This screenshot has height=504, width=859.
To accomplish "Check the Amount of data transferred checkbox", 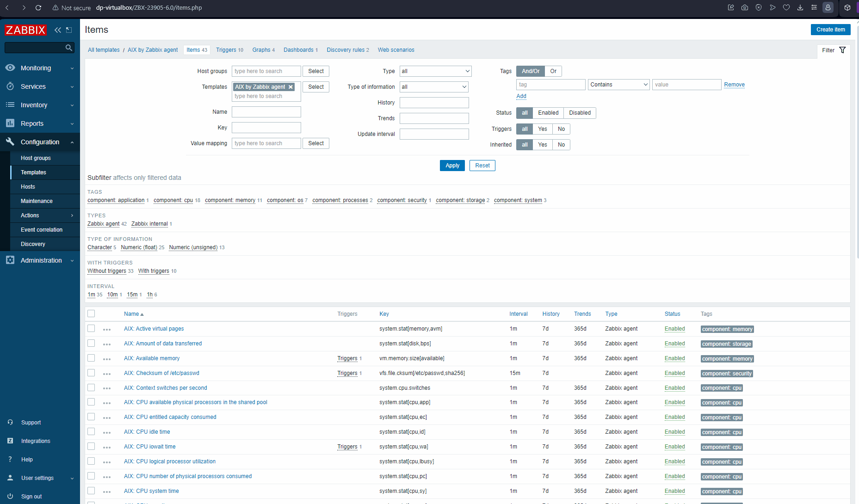I will point(91,343).
